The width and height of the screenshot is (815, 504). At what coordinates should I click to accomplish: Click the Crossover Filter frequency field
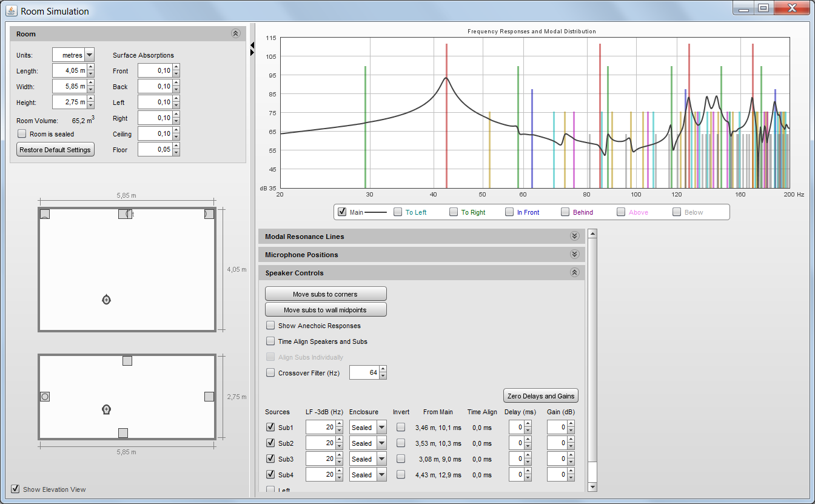(364, 373)
